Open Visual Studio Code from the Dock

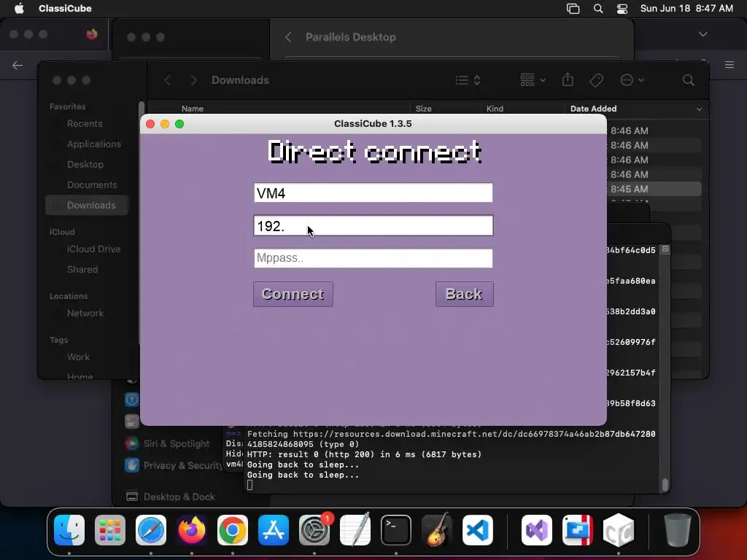[477, 530]
